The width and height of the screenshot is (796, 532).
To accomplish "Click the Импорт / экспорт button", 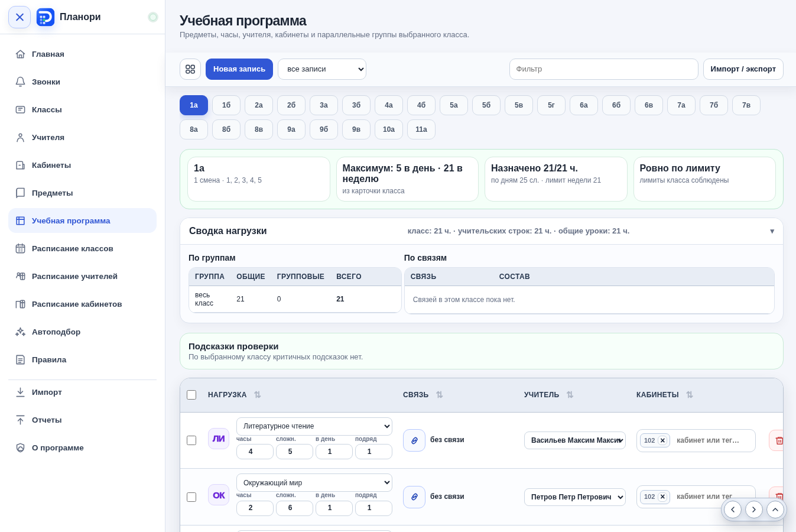I will (743, 69).
